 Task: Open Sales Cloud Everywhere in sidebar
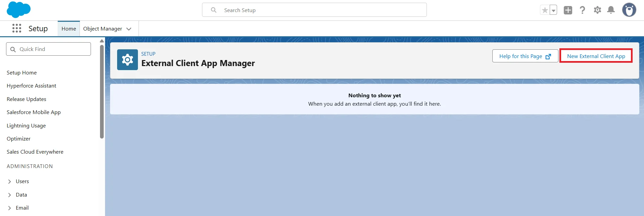[x=35, y=152]
